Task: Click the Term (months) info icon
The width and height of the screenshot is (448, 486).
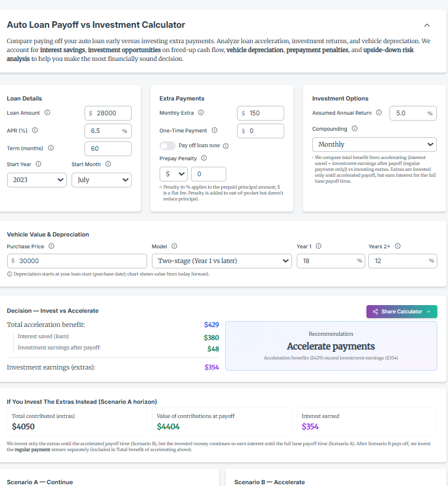Action: click(50, 148)
